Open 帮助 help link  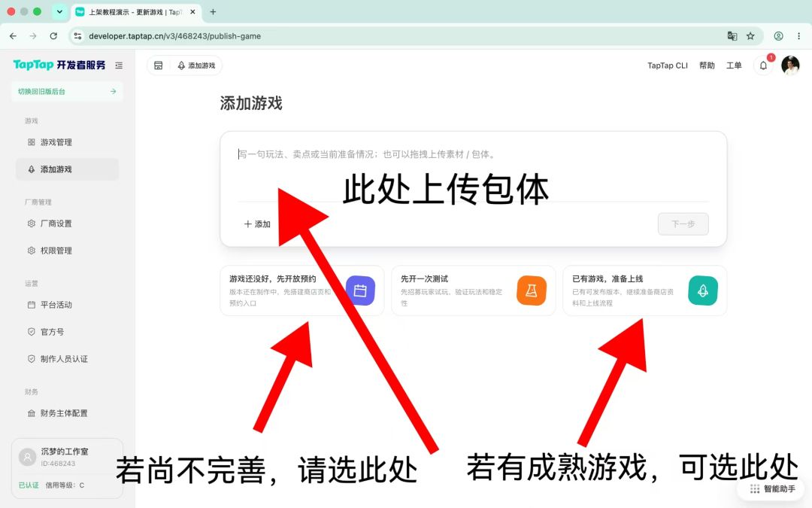coord(707,65)
